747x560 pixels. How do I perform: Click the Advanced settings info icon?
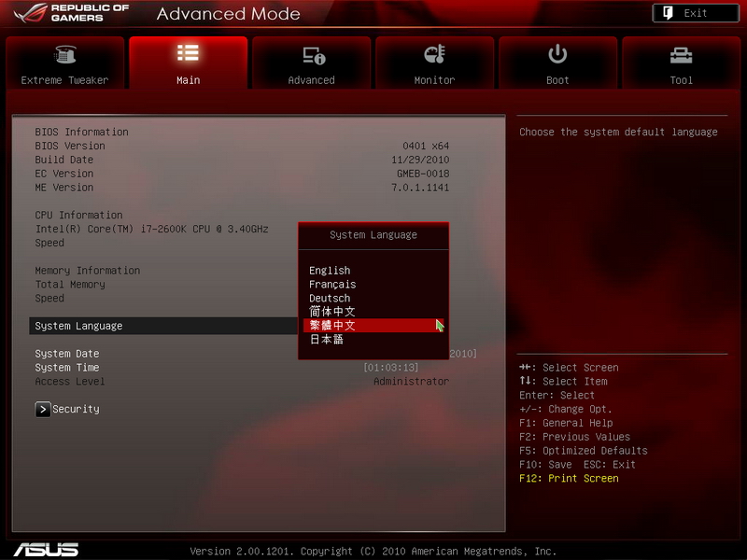[314, 56]
